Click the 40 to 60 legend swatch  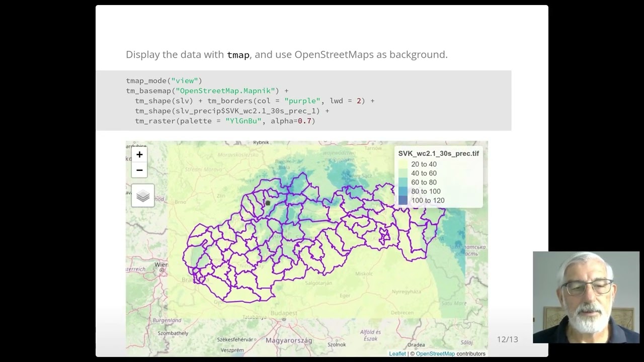click(x=403, y=173)
